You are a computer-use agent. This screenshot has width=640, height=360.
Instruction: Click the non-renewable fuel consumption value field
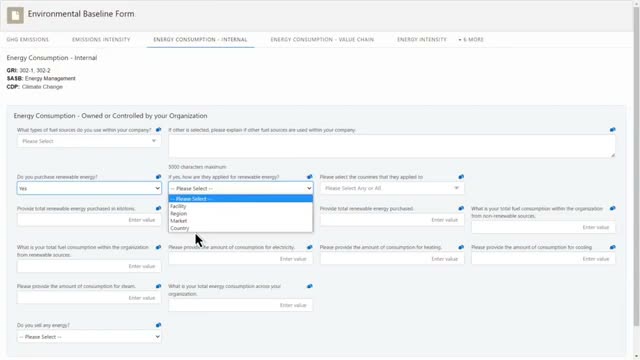coord(543,227)
